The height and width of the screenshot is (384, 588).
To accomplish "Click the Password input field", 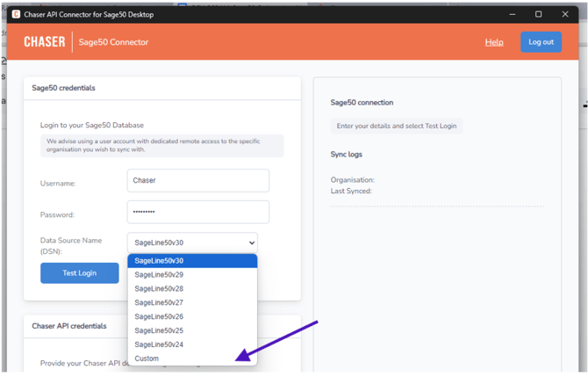I will point(197,213).
